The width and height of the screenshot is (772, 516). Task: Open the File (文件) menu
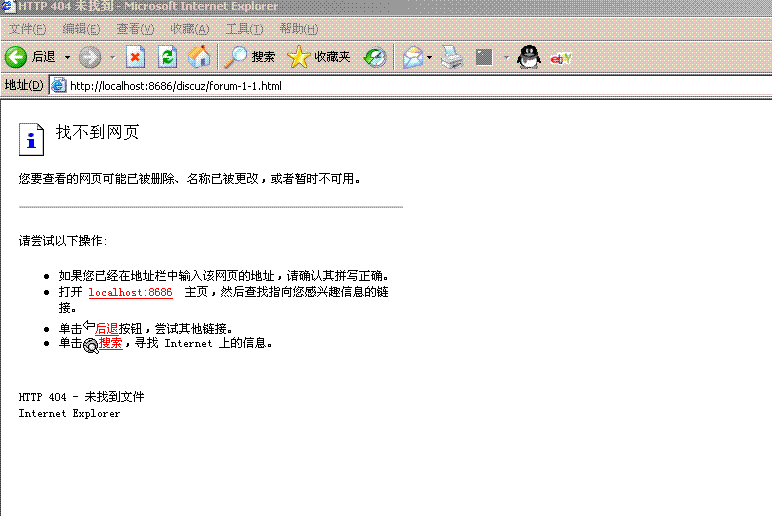tap(28, 29)
